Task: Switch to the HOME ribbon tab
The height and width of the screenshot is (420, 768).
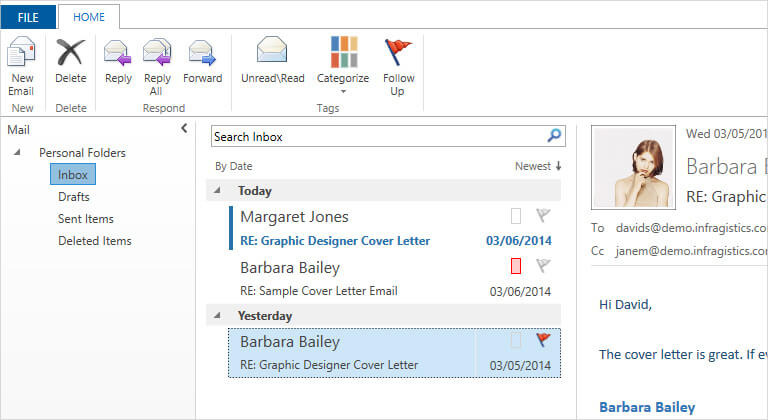Action: coord(89,16)
